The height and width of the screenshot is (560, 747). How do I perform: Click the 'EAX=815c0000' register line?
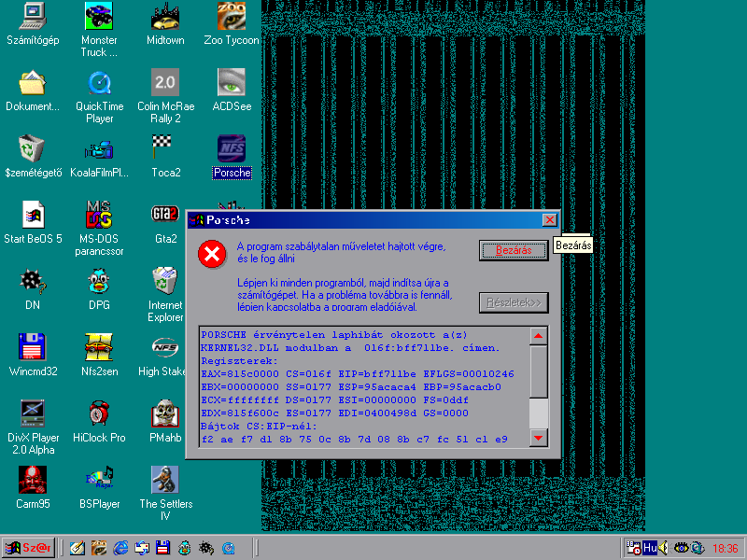(358, 374)
